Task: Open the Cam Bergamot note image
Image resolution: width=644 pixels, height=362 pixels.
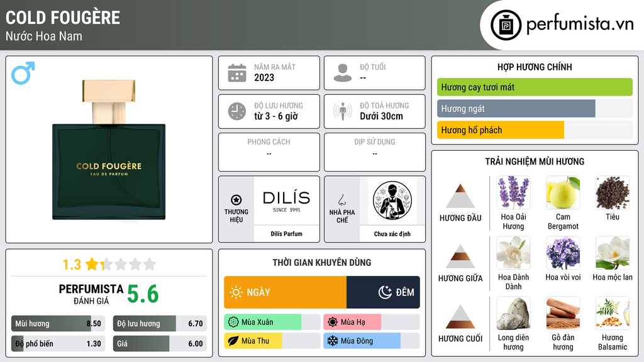Action: [x=563, y=192]
